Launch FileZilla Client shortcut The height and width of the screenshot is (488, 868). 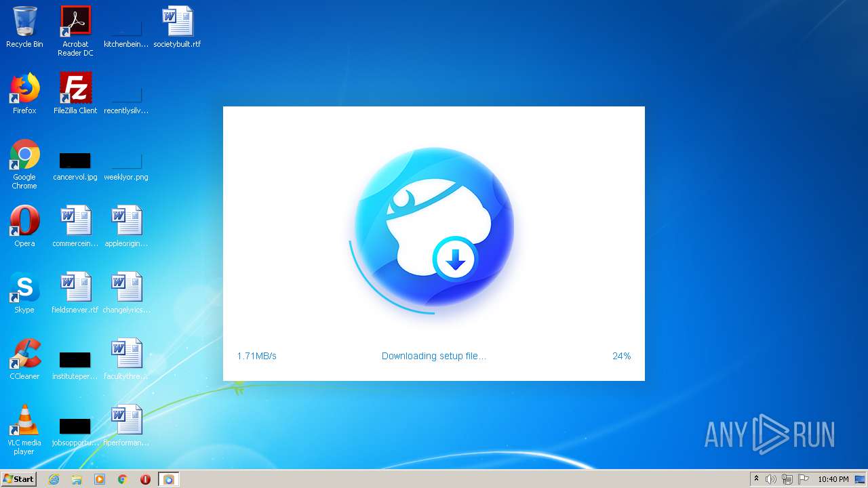point(75,94)
